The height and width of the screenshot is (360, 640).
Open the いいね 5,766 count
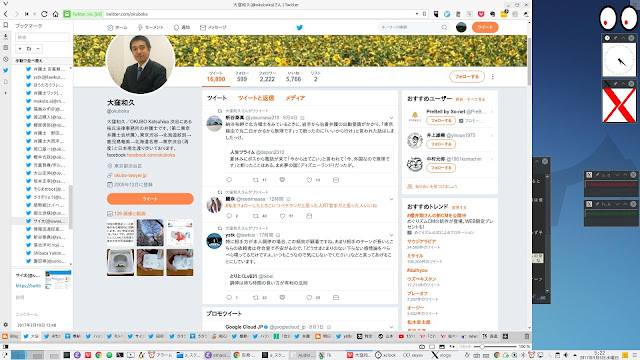tap(293, 76)
